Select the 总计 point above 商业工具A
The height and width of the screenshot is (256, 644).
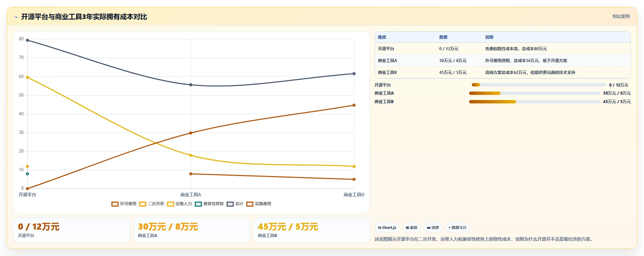coord(191,85)
